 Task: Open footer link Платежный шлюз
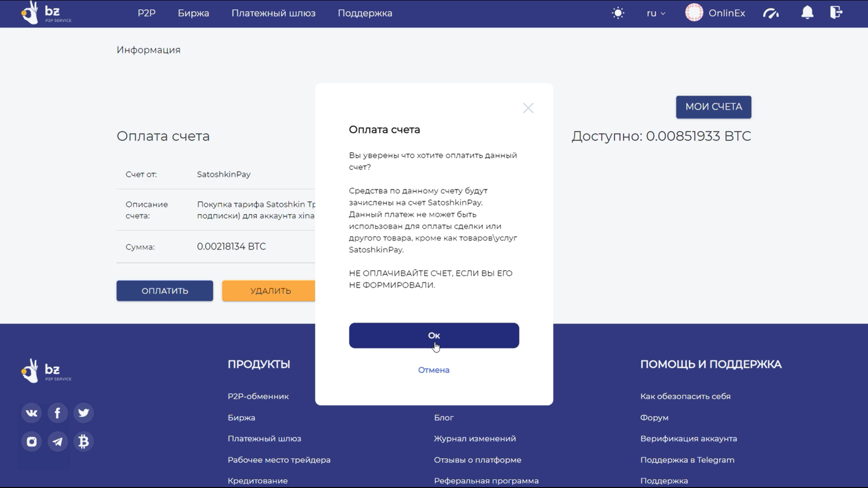click(x=265, y=438)
